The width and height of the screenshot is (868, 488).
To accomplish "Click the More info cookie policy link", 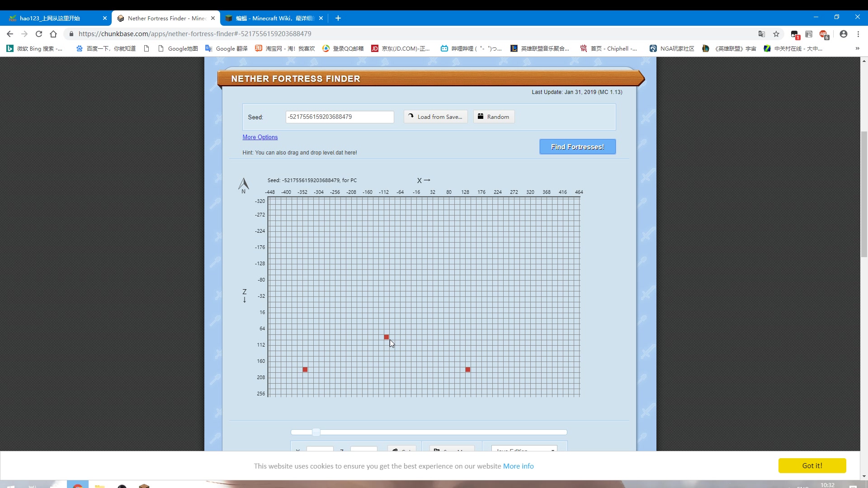I will 518,466.
